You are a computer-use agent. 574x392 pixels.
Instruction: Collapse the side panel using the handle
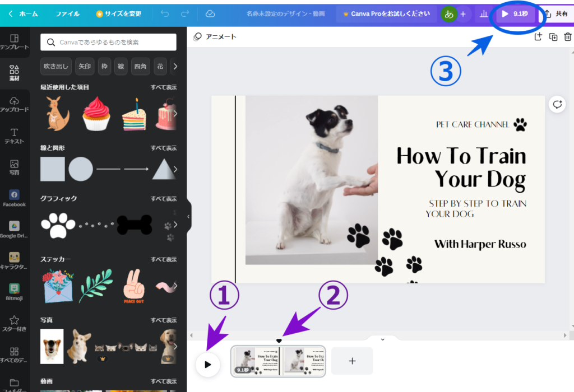(188, 217)
